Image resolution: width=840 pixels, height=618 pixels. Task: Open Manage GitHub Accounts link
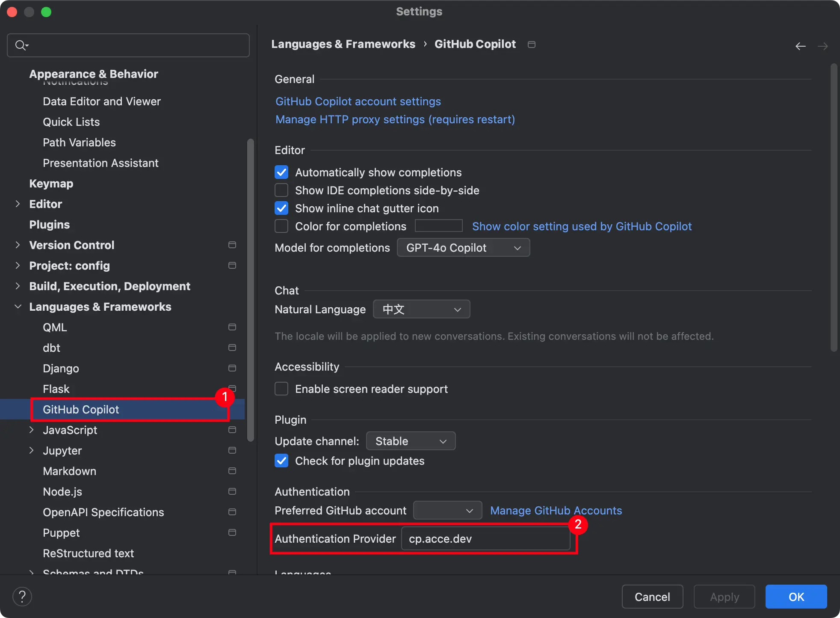[556, 511]
